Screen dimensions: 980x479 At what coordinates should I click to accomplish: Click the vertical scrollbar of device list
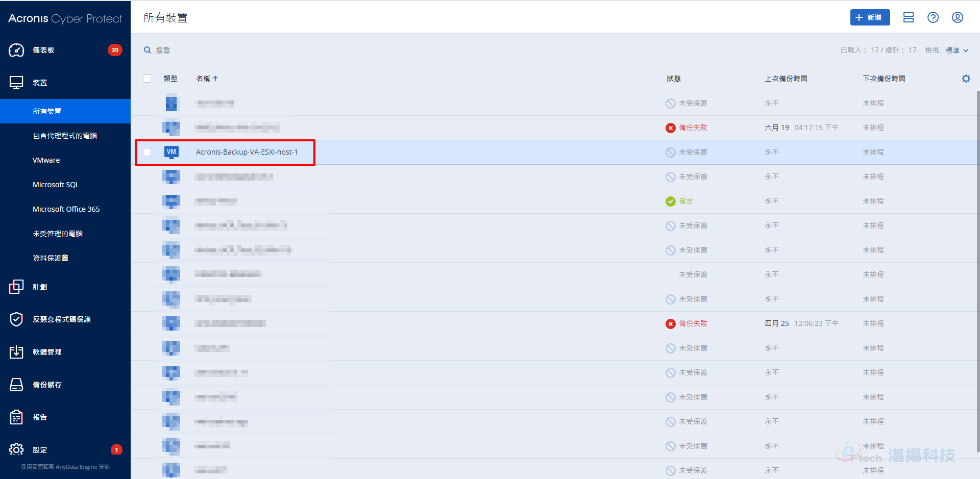pos(977,270)
